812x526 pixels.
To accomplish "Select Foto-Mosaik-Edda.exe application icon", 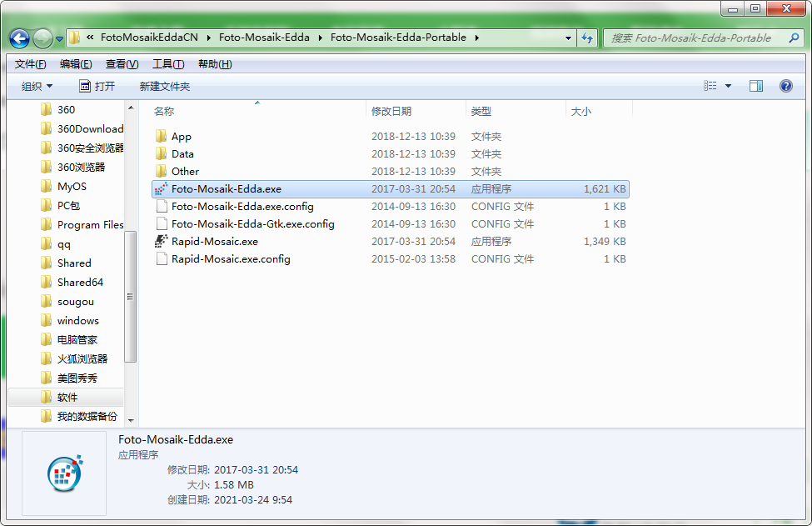I will 161,189.
